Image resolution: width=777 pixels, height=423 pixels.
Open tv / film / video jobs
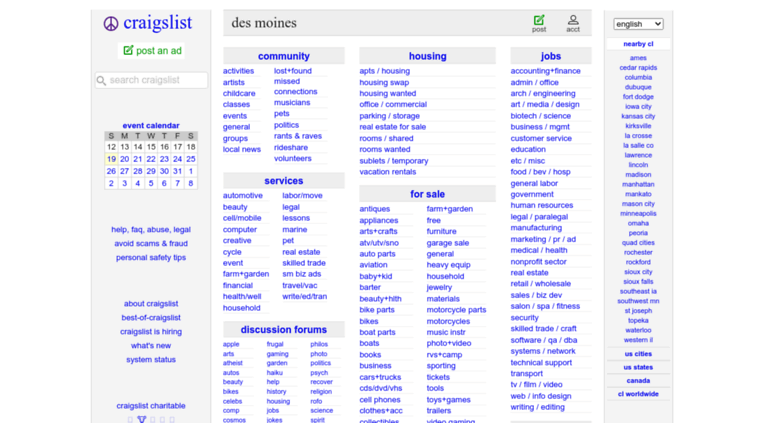click(x=536, y=384)
